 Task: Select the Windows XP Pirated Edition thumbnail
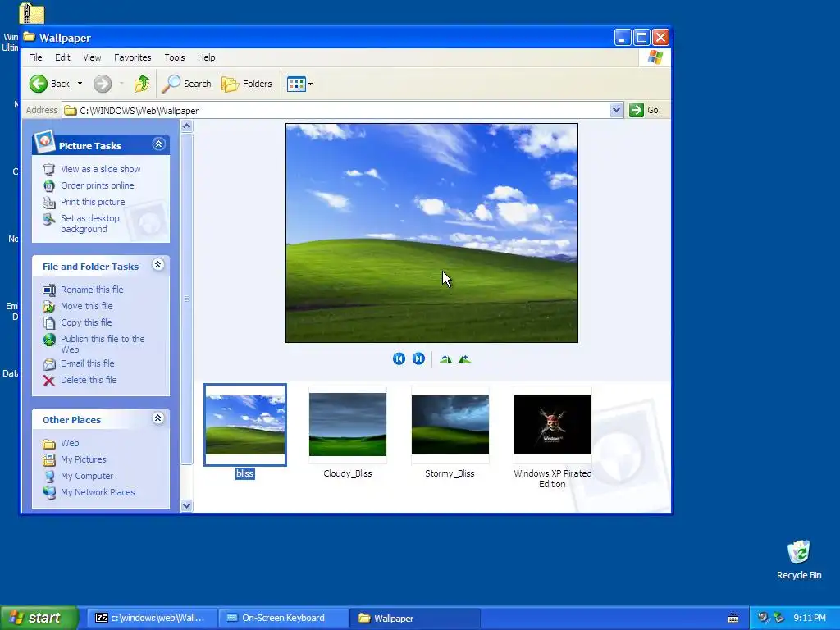pyautogui.click(x=553, y=425)
